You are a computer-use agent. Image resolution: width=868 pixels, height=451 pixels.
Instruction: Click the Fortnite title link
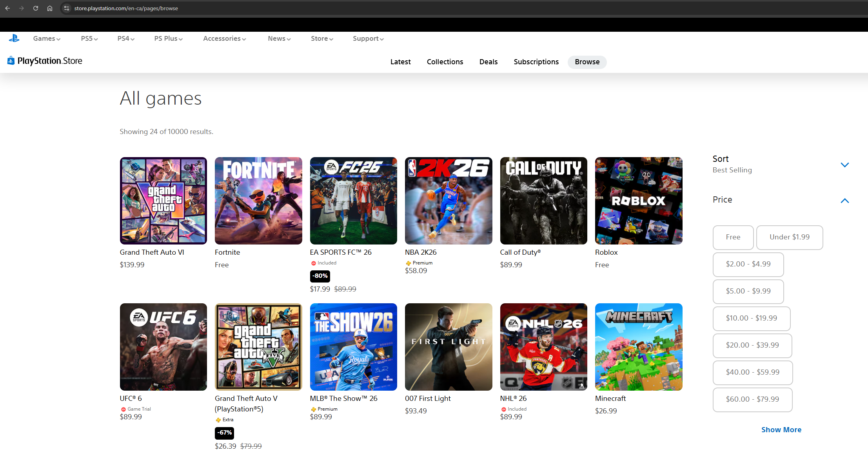click(x=227, y=252)
